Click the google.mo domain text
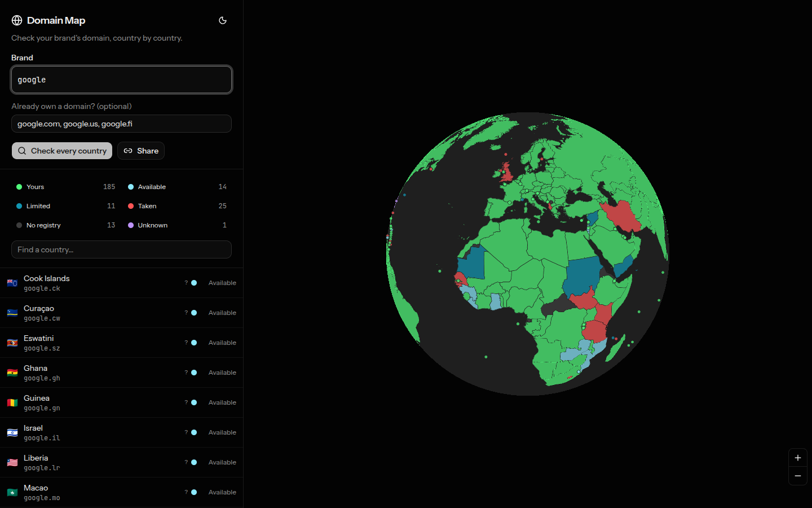Viewport: 812px width, 508px height. (42, 498)
